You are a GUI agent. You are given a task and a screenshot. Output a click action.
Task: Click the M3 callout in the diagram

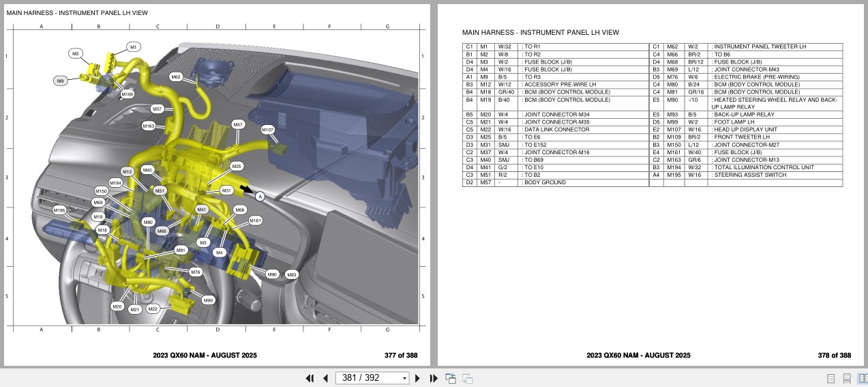(203, 243)
